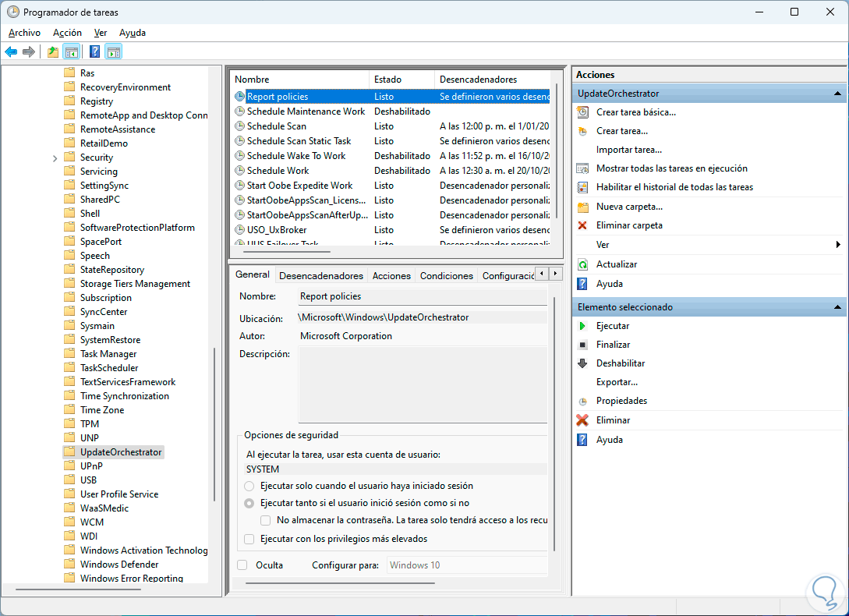The image size is (849, 616).
Task: Toggle the Oculta checkbox
Action: (242, 565)
